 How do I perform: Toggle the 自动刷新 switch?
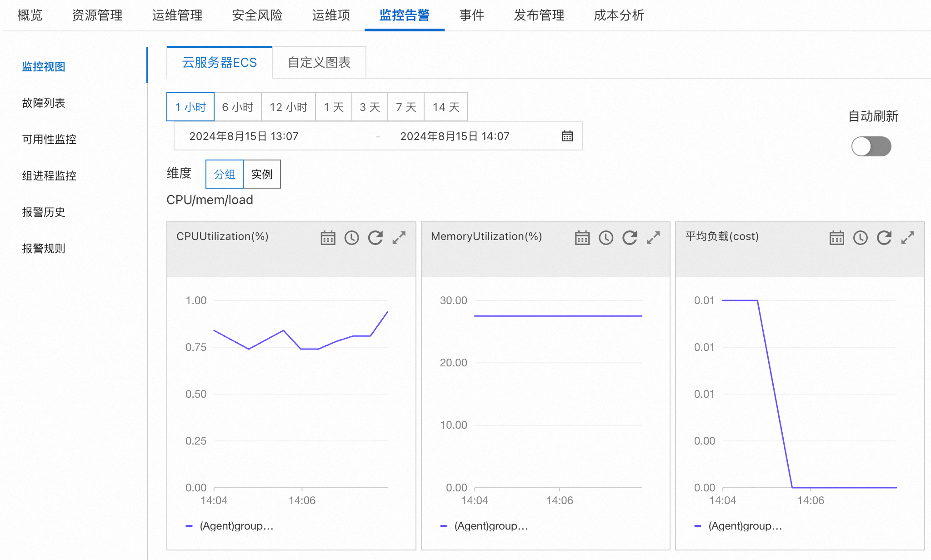click(871, 146)
